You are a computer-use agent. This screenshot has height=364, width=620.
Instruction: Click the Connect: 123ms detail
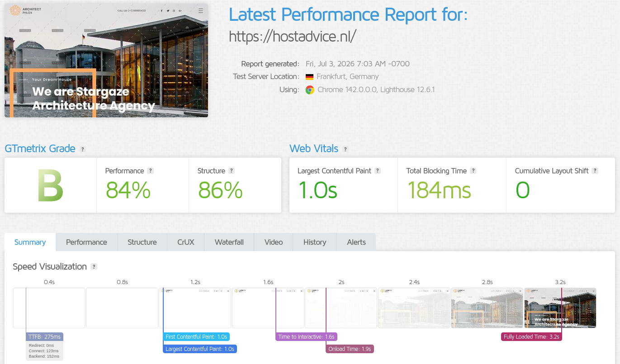point(44,351)
